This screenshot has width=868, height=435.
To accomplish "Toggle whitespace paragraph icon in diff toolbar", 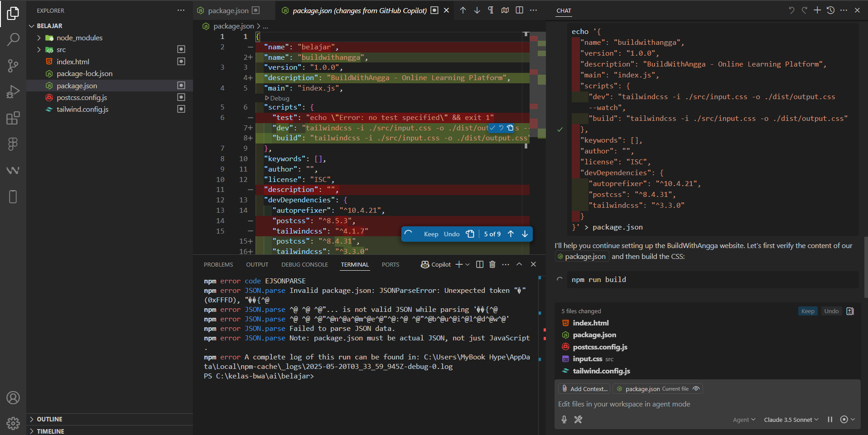I will click(491, 10).
